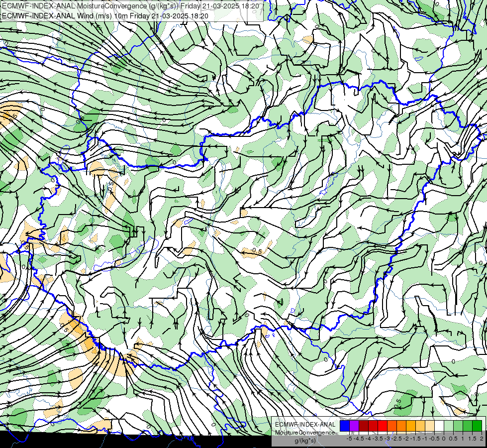487x448 pixels.
Task: Click the '-3.5' tick label on legend scale
Action: 378,439
